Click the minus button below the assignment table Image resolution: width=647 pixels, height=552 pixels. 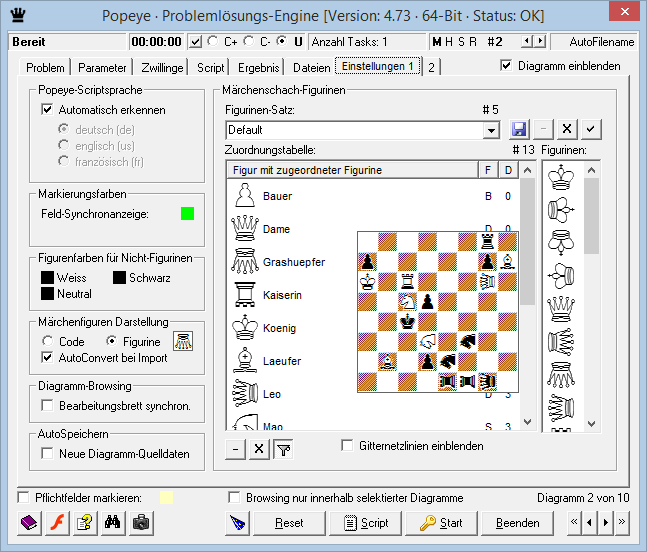pyautogui.click(x=236, y=449)
